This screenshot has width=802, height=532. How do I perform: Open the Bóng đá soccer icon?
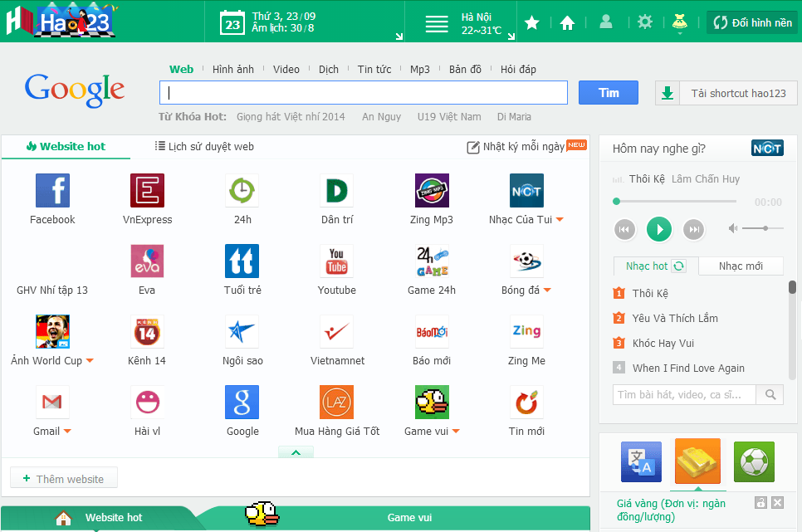point(526,261)
